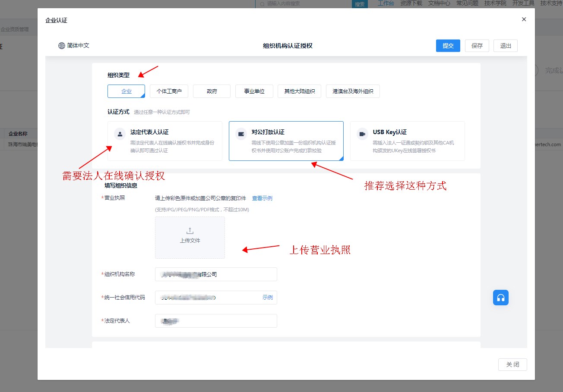Select the 个体工商户 organization type
The height and width of the screenshot is (392, 563).
click(x=169, y=91)
